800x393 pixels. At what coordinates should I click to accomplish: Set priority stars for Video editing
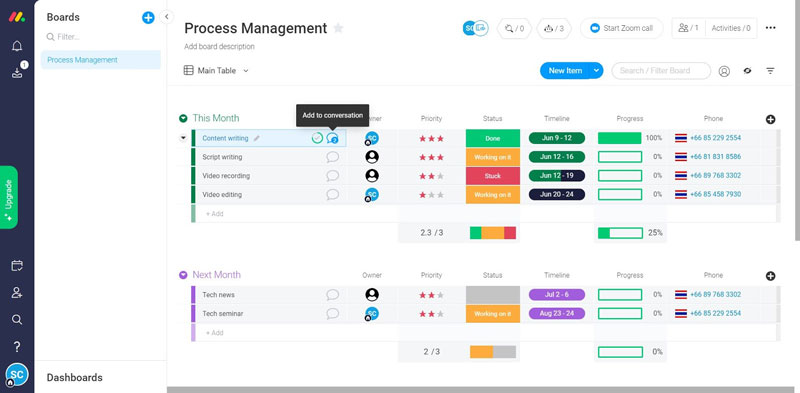click(432, 194)
